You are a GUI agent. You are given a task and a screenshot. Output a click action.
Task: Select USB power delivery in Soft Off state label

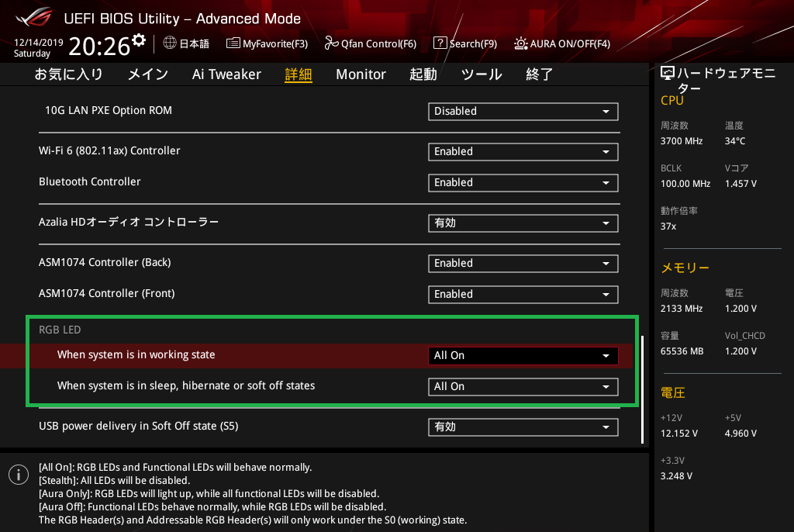(x=139, y=426)
